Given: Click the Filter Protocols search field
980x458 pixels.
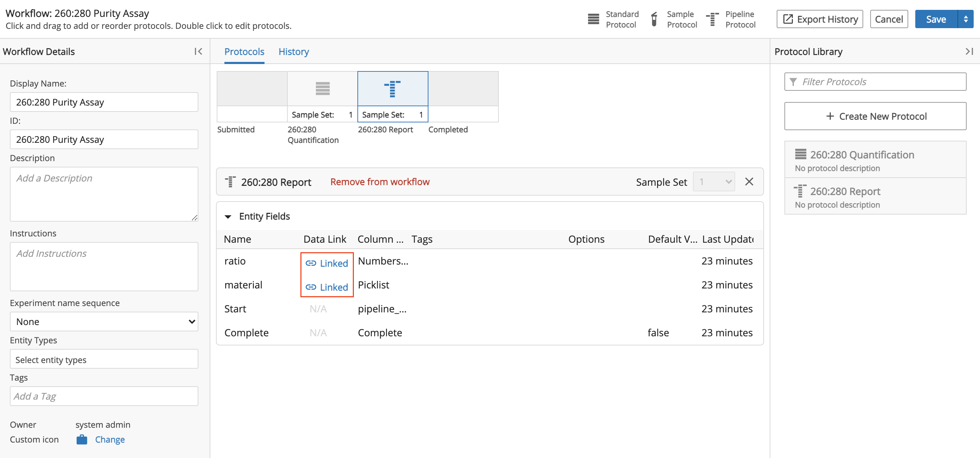Looking at the screenshot, I should [875, 82].
